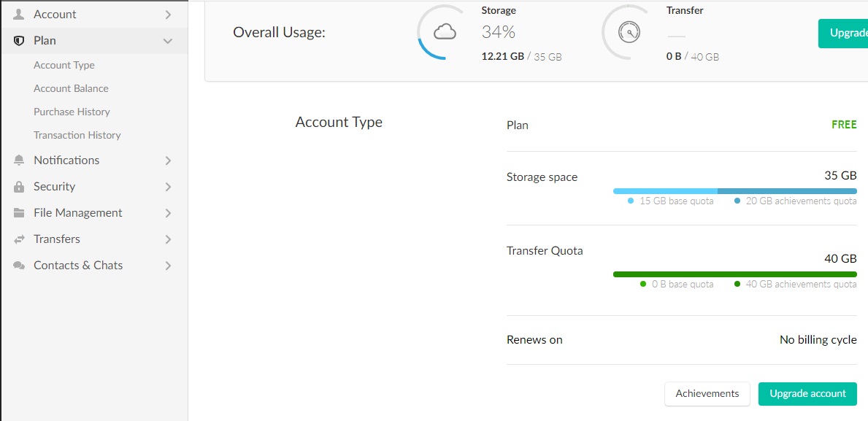Click the Upgrade account button
Image resolution: width=868 pixels, height=421 pixels.
click(807, 394)
